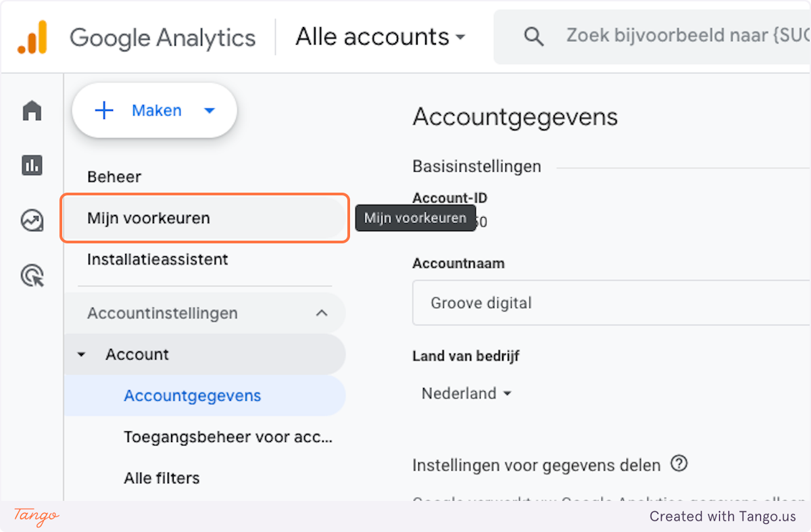Open the Home icon in the left navigation
Viewport: 811px width, 532px height.
point(32,110)
